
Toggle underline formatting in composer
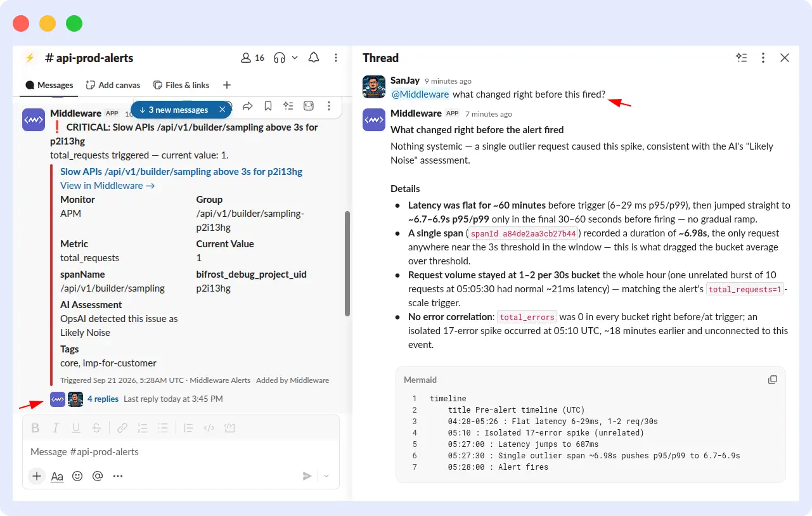tap(76, 428)
